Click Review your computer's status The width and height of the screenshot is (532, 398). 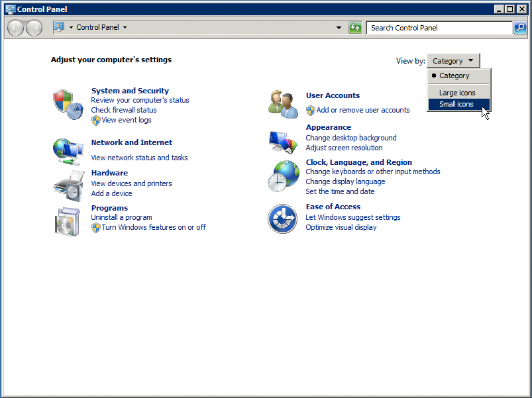[140, 101]
